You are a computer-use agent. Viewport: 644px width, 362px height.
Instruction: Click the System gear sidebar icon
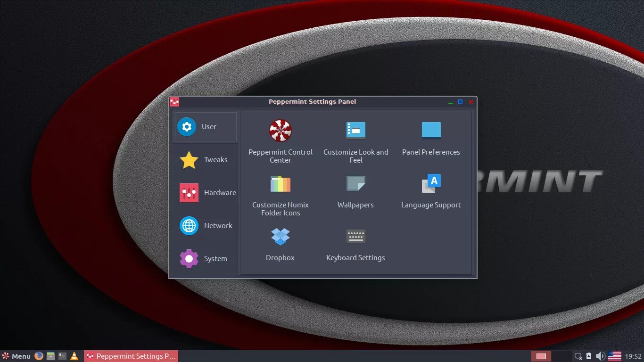[x=188, y=258]
